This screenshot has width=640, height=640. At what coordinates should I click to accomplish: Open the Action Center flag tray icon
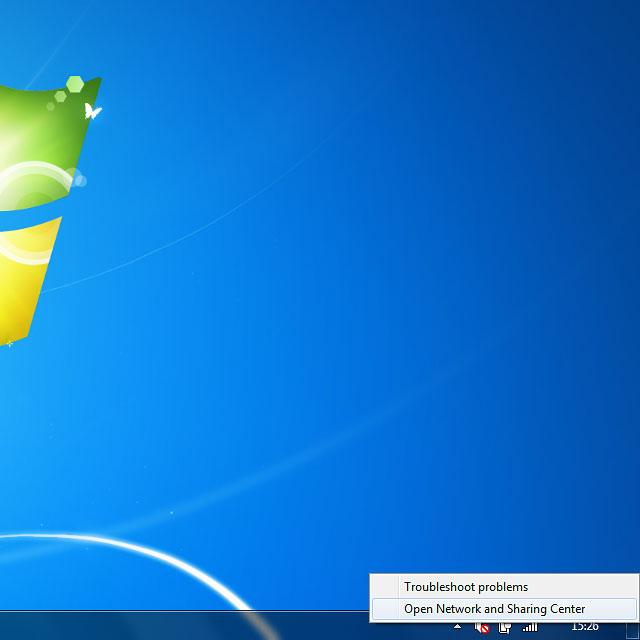pyautogui.click(x=505, y=627)
